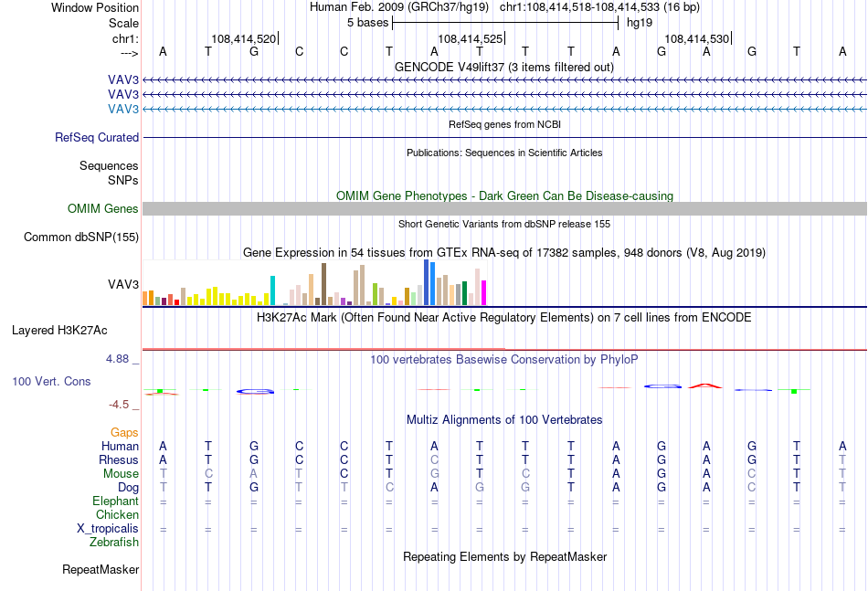Click the SNPs track label
868x591 pixels.
pyautogui.click(x=123, y=180)
